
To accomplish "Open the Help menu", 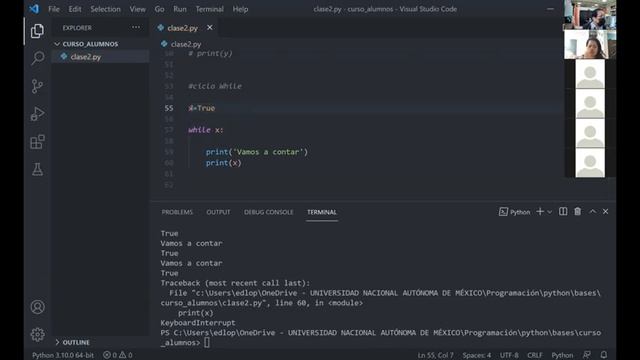I will [240, 9].
